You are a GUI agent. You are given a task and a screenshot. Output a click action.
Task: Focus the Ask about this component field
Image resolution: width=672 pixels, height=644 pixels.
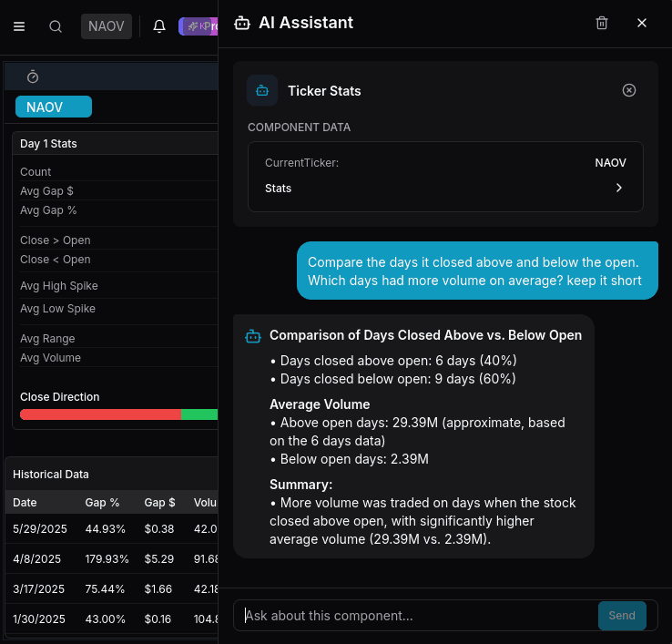[416, 616]
